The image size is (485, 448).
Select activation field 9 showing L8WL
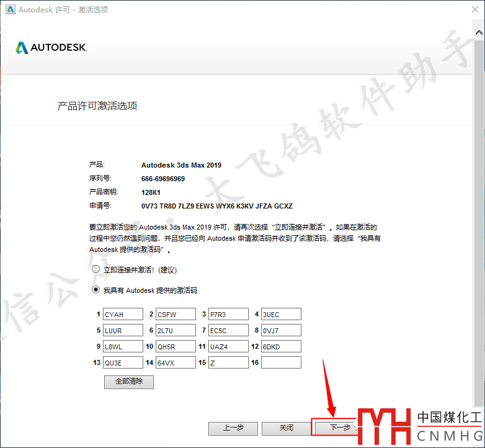(123, 347)
